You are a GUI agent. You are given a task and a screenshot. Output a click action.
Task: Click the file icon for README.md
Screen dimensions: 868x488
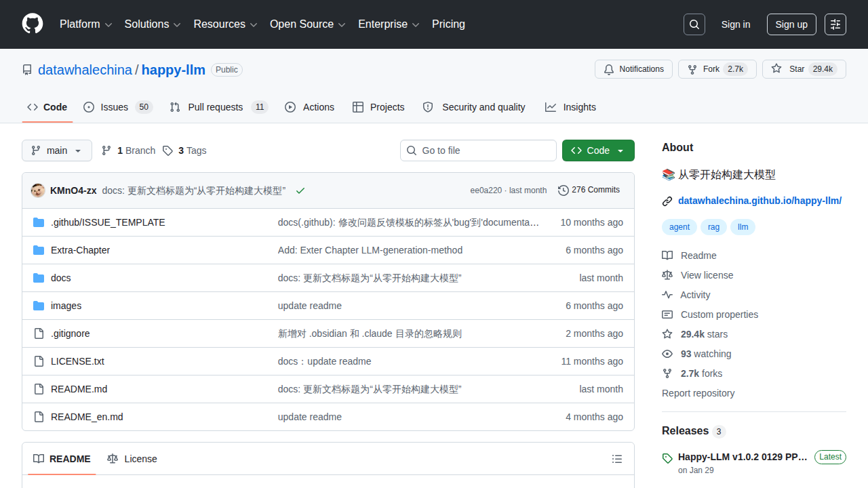(x=39, y=389)
